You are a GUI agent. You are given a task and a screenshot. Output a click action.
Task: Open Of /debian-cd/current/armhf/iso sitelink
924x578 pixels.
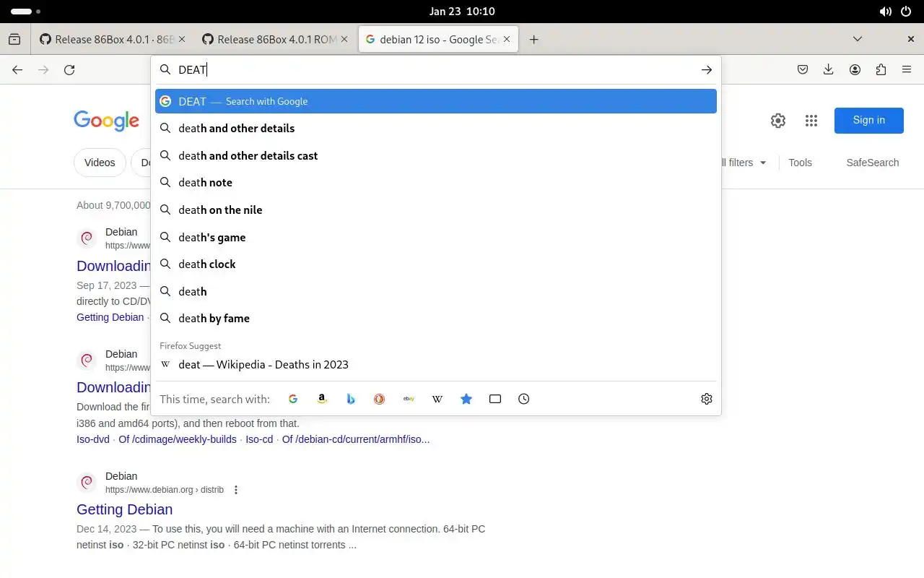pyautogui.click(x=356, y=439)
